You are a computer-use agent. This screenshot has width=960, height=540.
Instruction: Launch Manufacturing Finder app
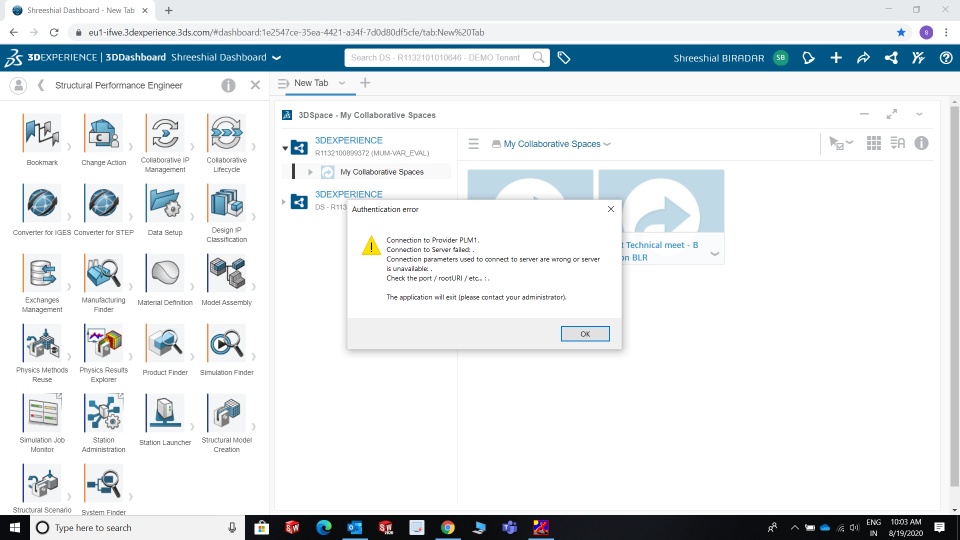[x=103, y=273]
